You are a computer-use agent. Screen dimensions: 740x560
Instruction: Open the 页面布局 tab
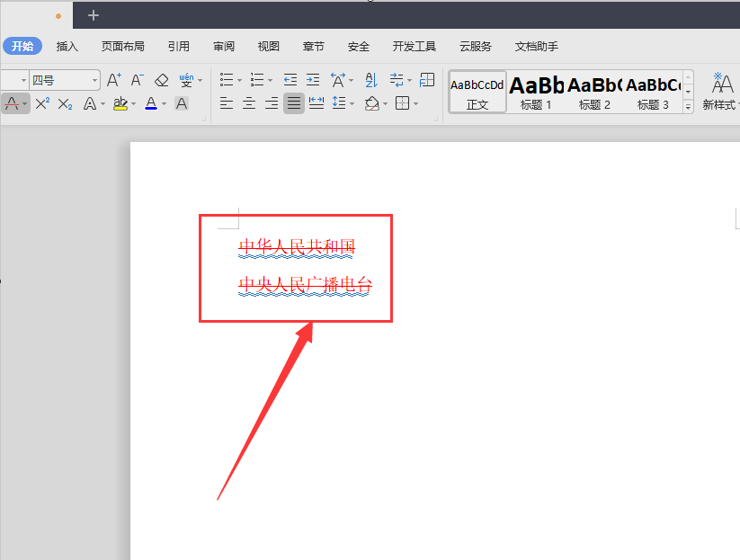click(122, 46)
